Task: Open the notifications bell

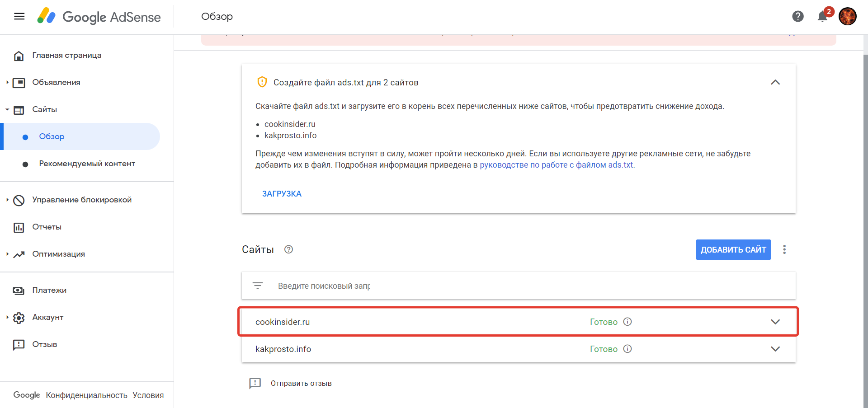Action: coord(823,17)
